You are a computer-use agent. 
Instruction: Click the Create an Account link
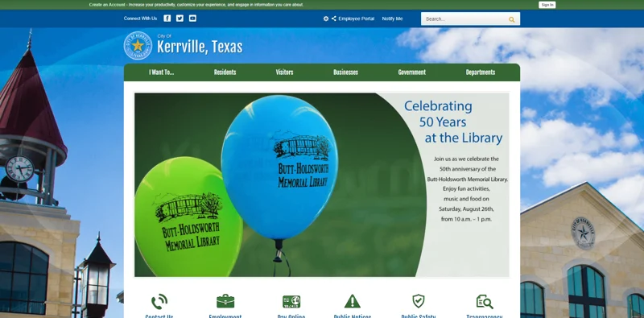[x=107, y=5]
